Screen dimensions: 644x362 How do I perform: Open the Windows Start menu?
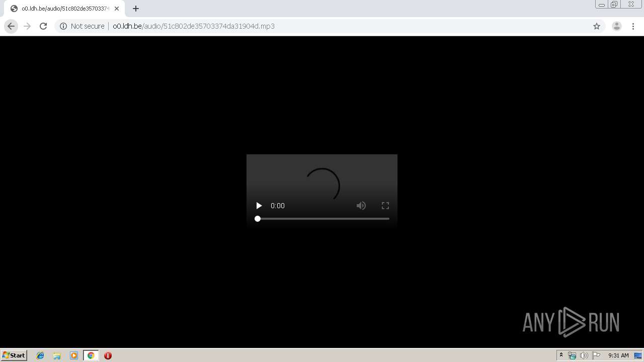coord(14,355)
